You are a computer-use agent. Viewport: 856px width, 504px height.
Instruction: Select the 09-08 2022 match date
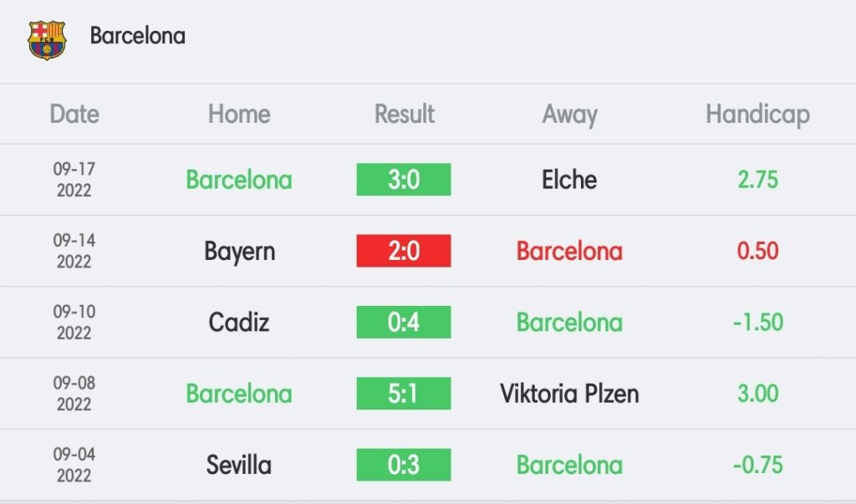(74, 393)
